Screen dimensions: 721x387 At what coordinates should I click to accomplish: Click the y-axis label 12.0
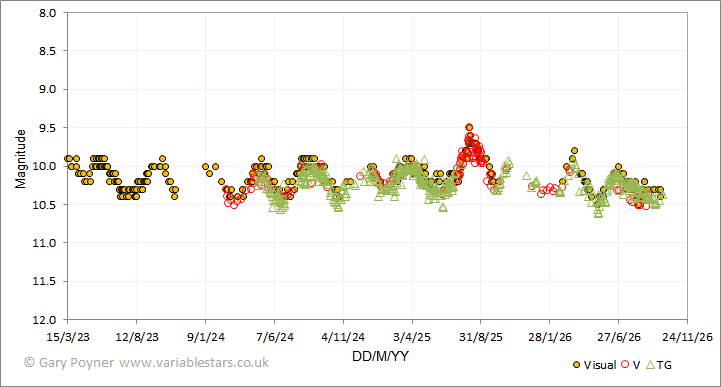[x=45, y=319]
